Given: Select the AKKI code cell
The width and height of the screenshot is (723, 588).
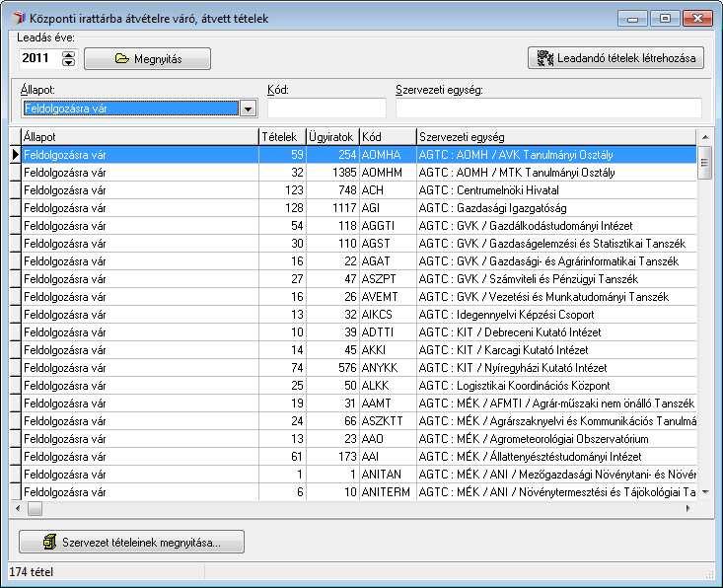Looking at the screenshot, I should pyautogui.click(x=388, y=350).
